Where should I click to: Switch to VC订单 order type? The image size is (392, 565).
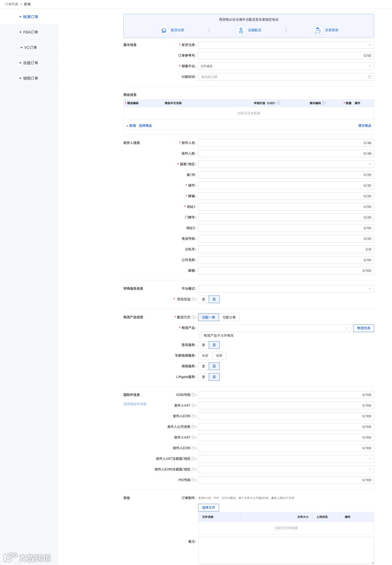click(29, 48)
